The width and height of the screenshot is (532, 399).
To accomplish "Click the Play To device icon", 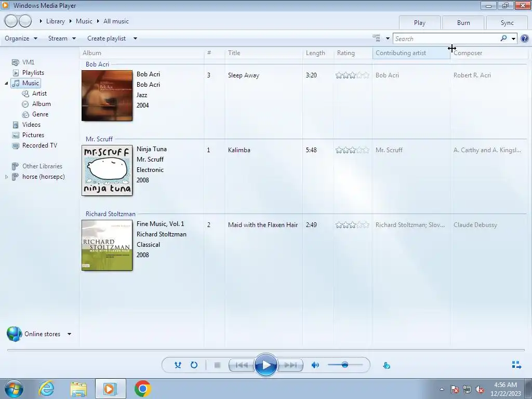I will 387,365.
